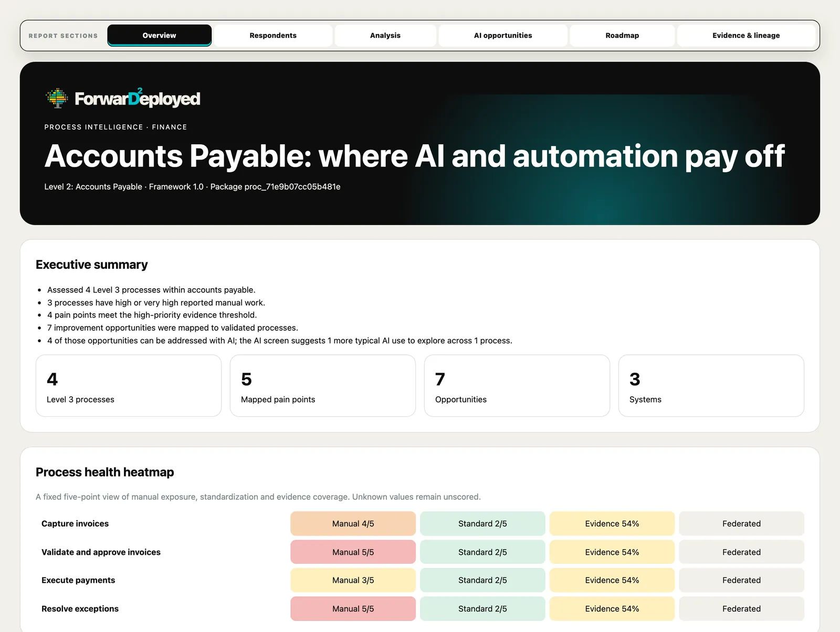Click the Level 3 processes stat card
The height and width of the screenshot is (632, 840).
129,386
